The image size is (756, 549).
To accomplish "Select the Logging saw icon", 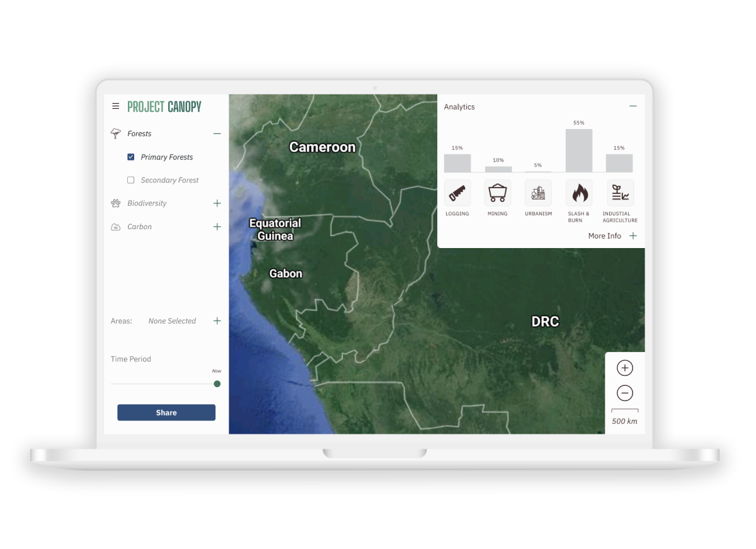I will click(457, 193).
